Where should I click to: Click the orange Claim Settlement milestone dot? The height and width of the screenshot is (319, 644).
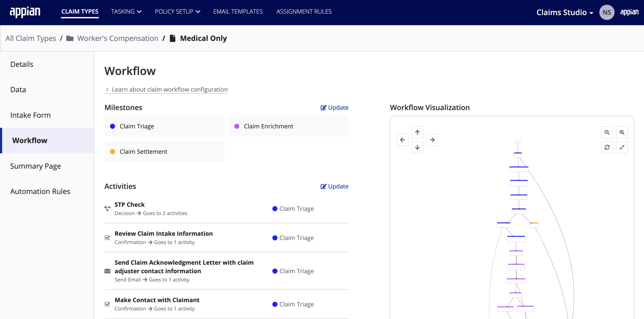(113, 152)
